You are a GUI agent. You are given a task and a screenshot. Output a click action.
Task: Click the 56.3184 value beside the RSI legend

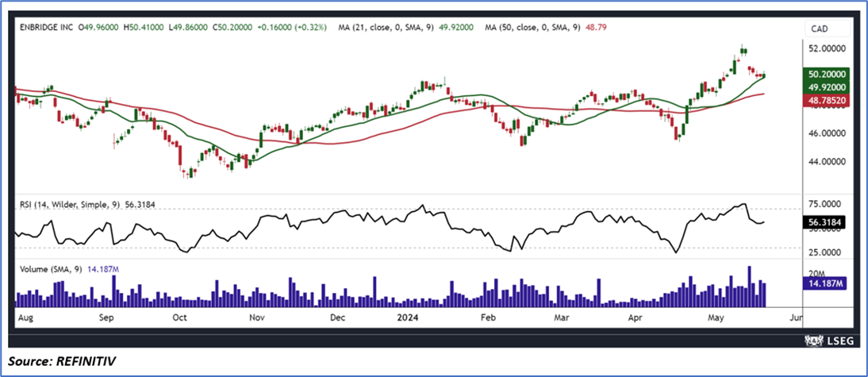pyautogui.click(x=139, y=205)
